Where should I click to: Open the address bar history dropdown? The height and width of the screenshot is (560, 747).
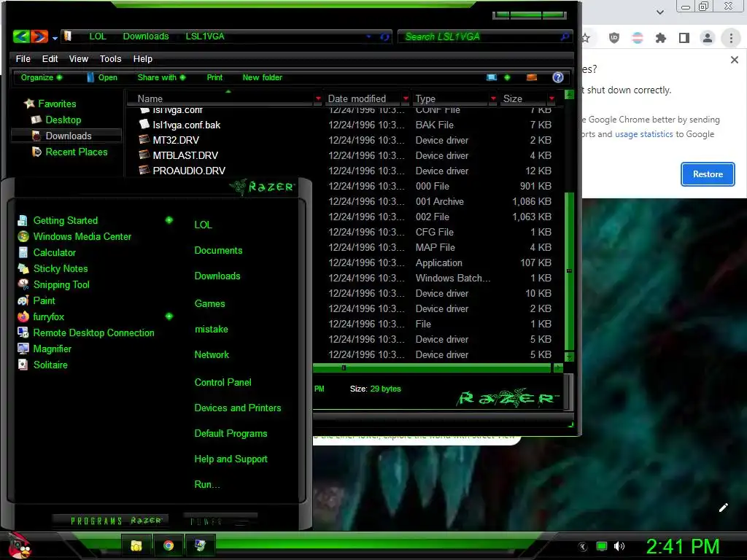coord(368,36)
